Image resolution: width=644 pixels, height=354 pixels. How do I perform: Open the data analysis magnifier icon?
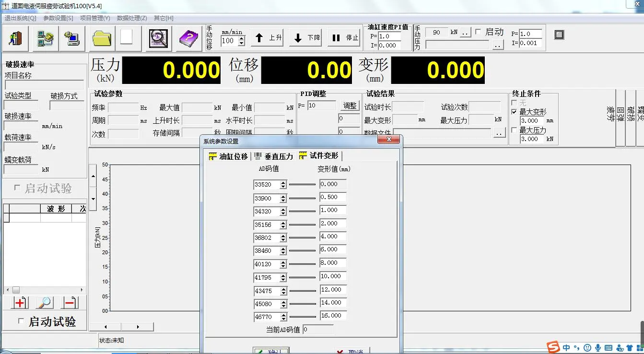coord(159,38)
